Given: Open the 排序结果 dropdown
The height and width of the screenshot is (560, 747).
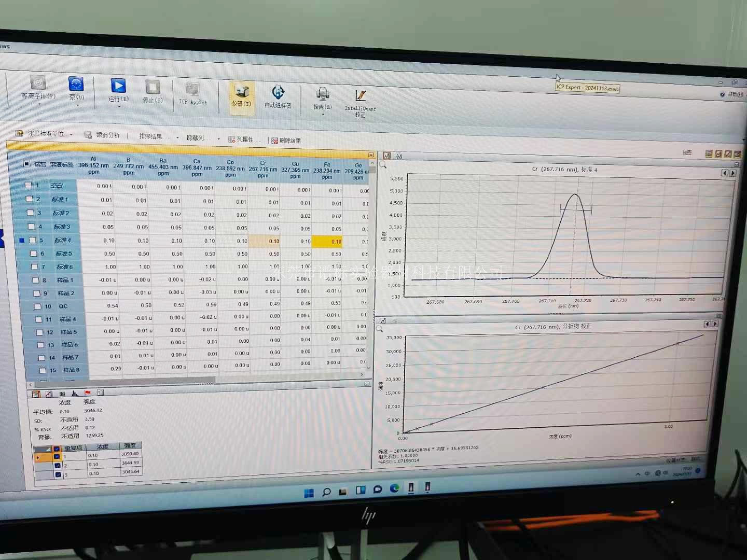Looking at the screenshot, I should click(177, 137).
